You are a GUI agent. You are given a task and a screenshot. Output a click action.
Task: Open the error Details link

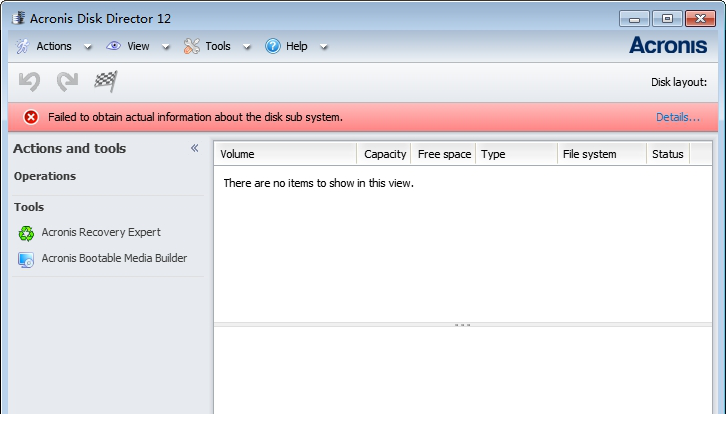(677, 117)
